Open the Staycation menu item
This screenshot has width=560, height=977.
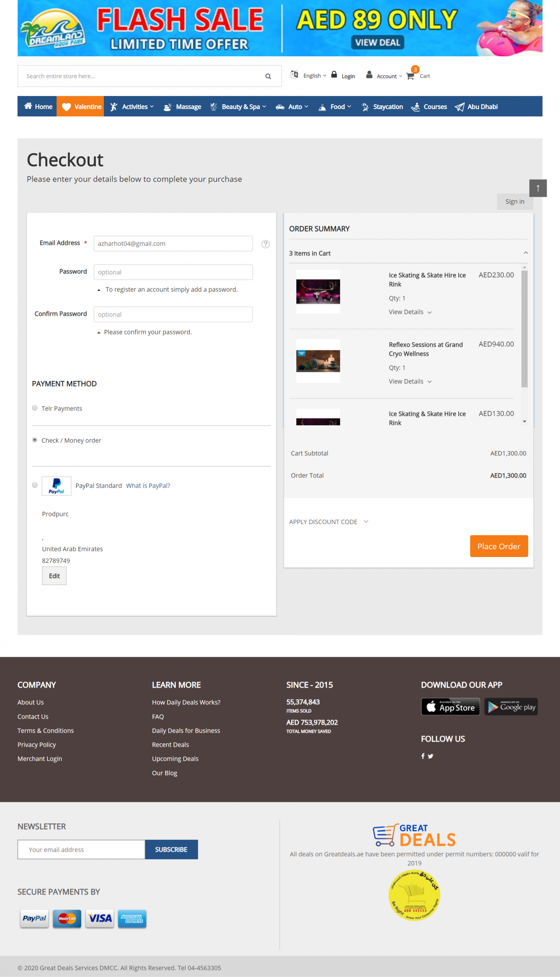382,107
